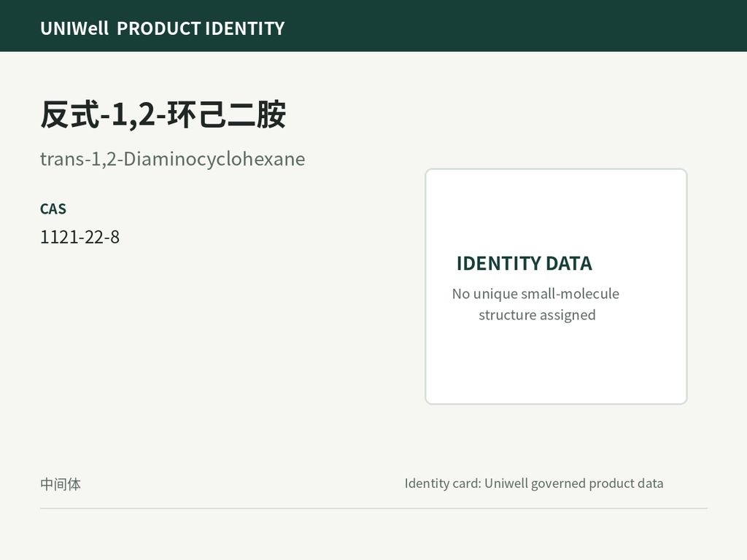Click the 中间体 category tag
The image size is (747, 560).
tap(61, 484)
